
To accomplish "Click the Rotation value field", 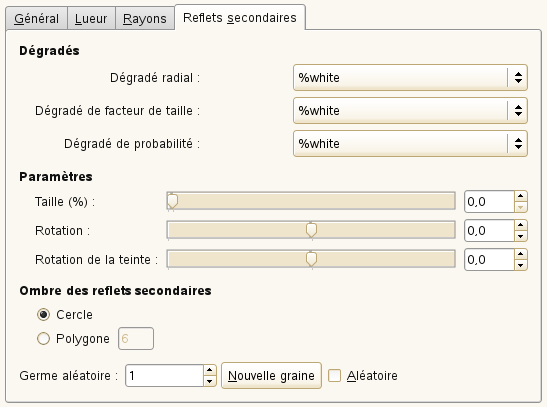I will 489,231.
